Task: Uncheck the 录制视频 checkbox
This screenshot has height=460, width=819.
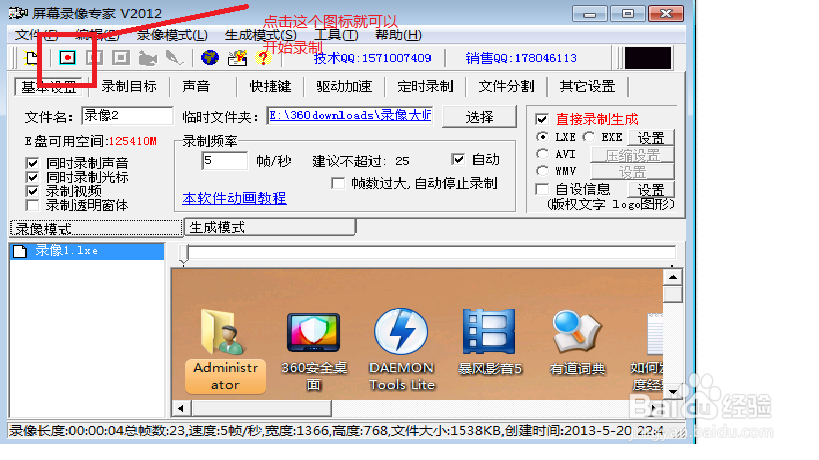Action: pos(32,191)
